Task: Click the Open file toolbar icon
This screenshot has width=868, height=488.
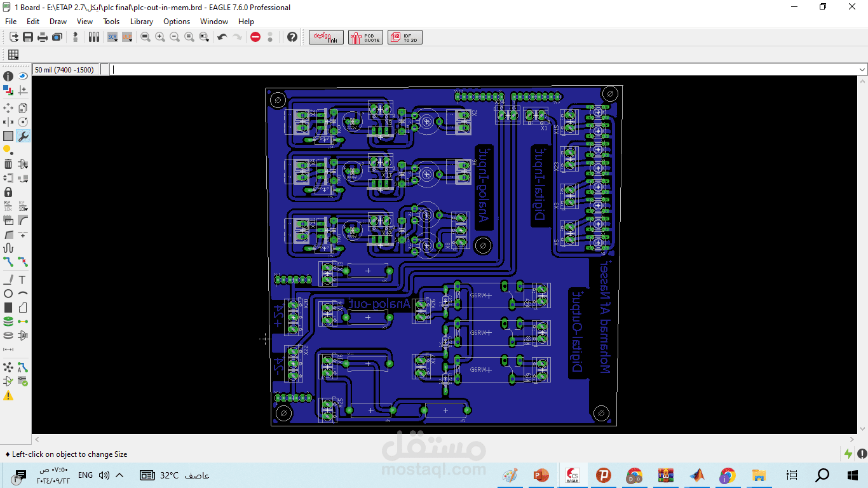Action: click(x=14, y=37)
